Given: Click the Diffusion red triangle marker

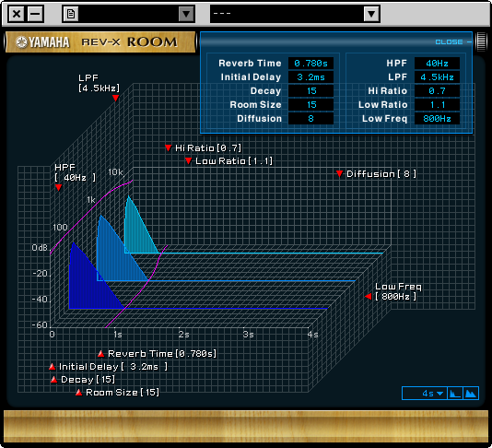Looking at the screenshot, I should [339, 173].
